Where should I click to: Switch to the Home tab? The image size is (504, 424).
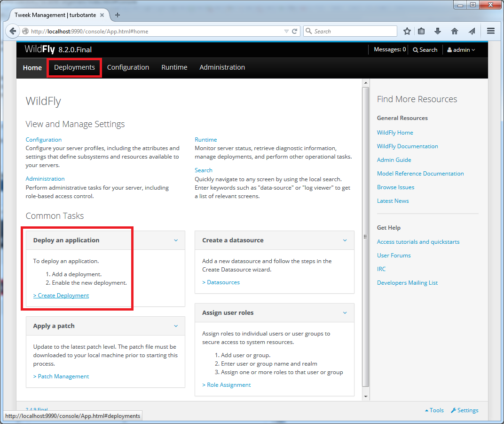click(x=32, y=68)
